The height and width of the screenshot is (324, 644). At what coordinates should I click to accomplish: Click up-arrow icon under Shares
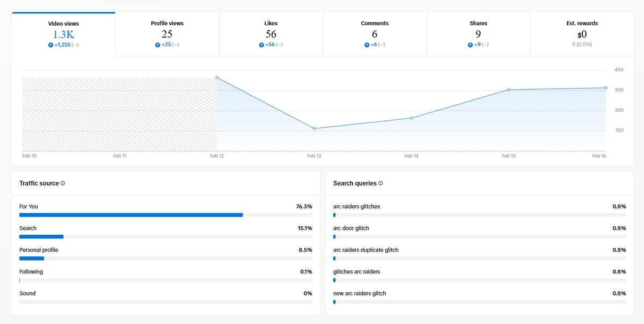[470, 45]
